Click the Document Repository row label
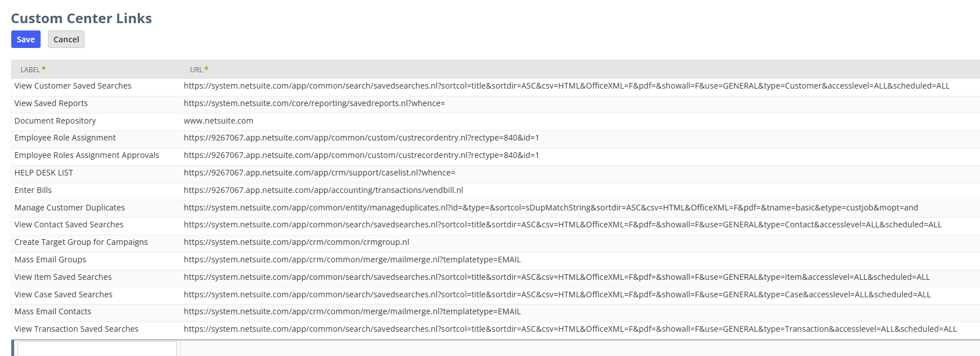 (x=55, y=121)
